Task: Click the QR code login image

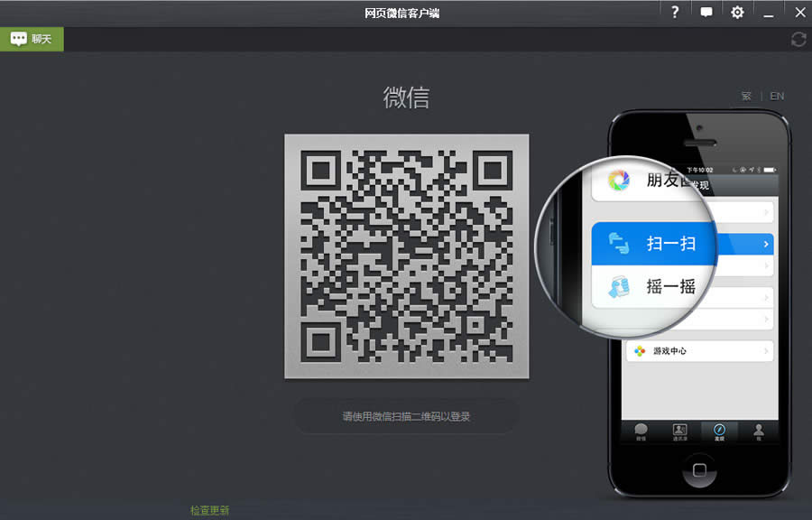Action: pos(406,256)
